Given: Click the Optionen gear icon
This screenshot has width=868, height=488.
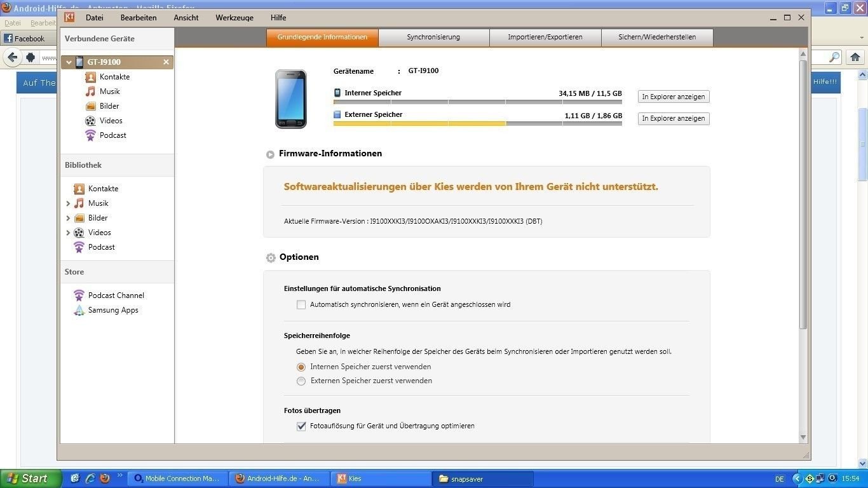Looking at the screenshot, I should point(271,257).
